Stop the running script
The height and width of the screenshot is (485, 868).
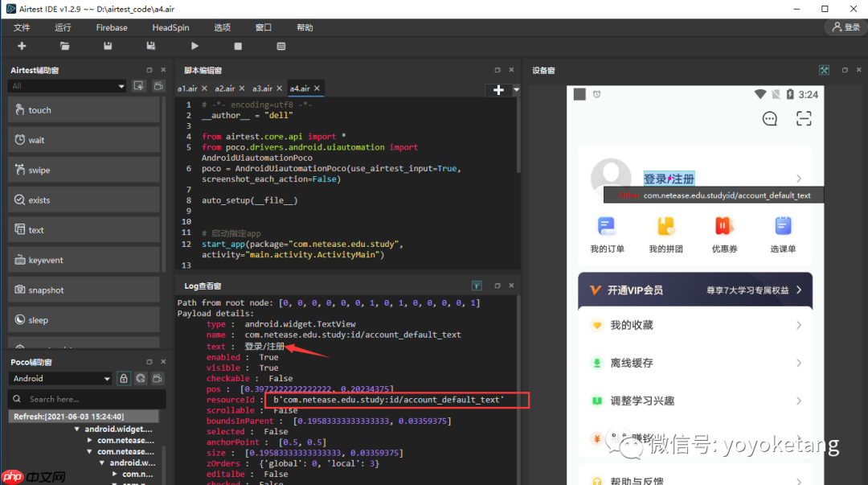point(238,47)
